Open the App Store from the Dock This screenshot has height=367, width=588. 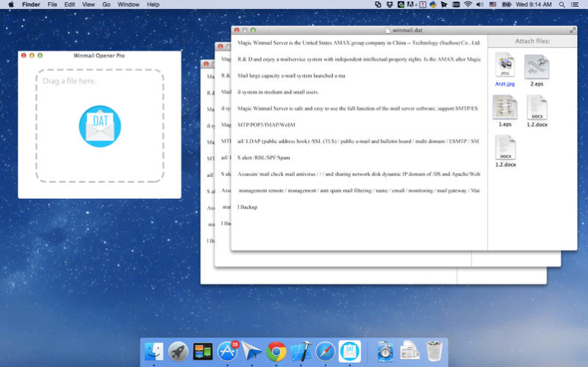pyautogui.click(x=227, y=352)
